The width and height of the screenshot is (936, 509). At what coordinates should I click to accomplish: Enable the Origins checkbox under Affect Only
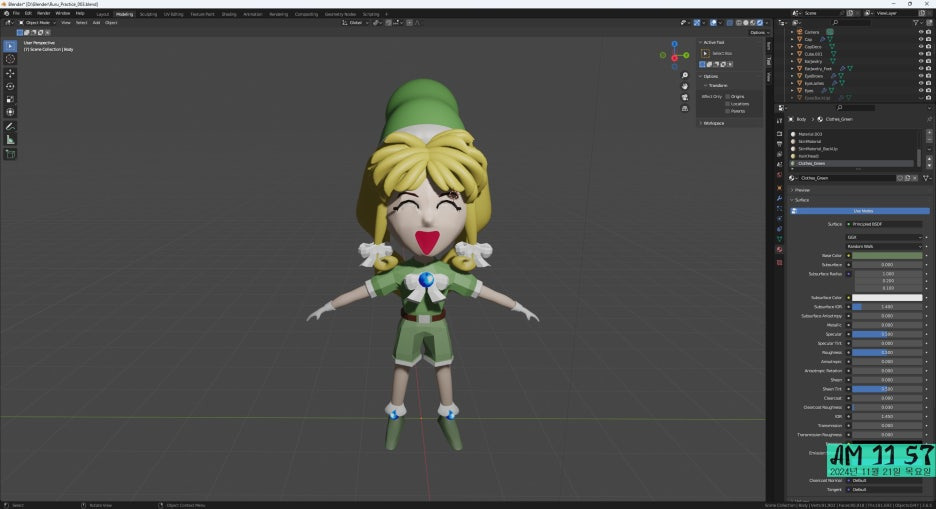coord(728,96)
